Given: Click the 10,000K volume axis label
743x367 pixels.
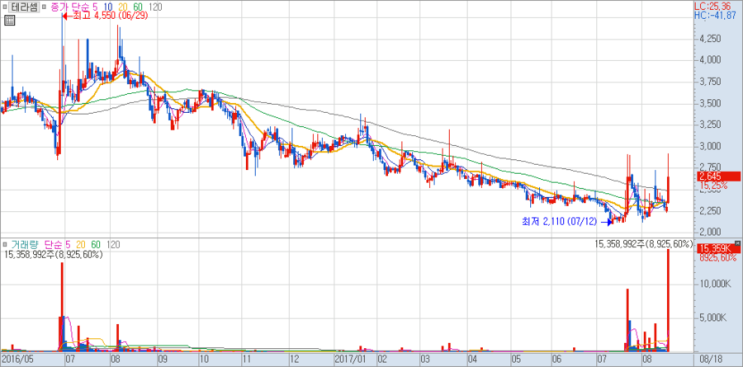Looking at the screenshot, I should (716, 284).
